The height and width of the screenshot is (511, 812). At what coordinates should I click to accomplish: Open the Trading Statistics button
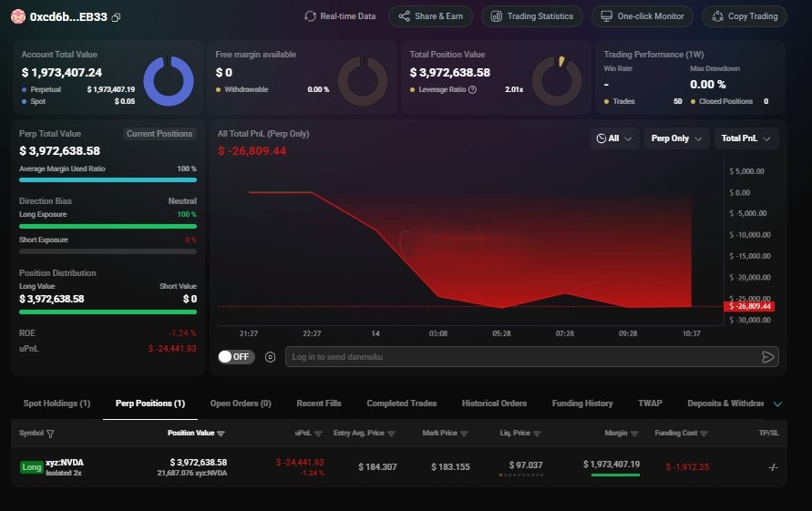[532, 16]
